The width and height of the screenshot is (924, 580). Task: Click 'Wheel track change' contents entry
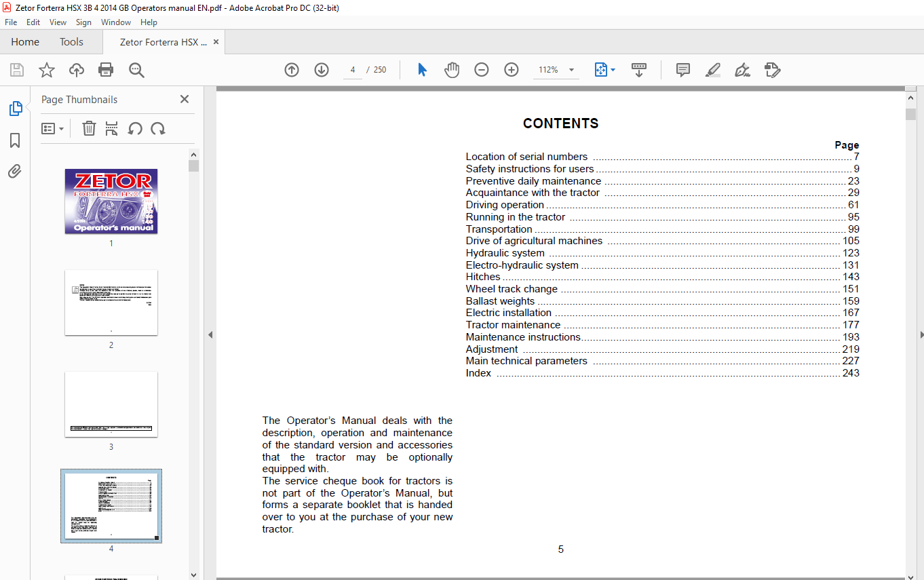point(663,289)
